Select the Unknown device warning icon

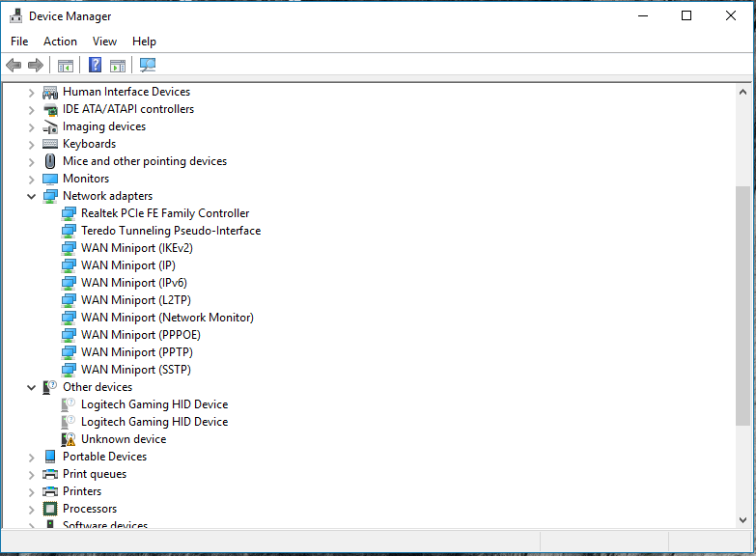coord(69,439)
